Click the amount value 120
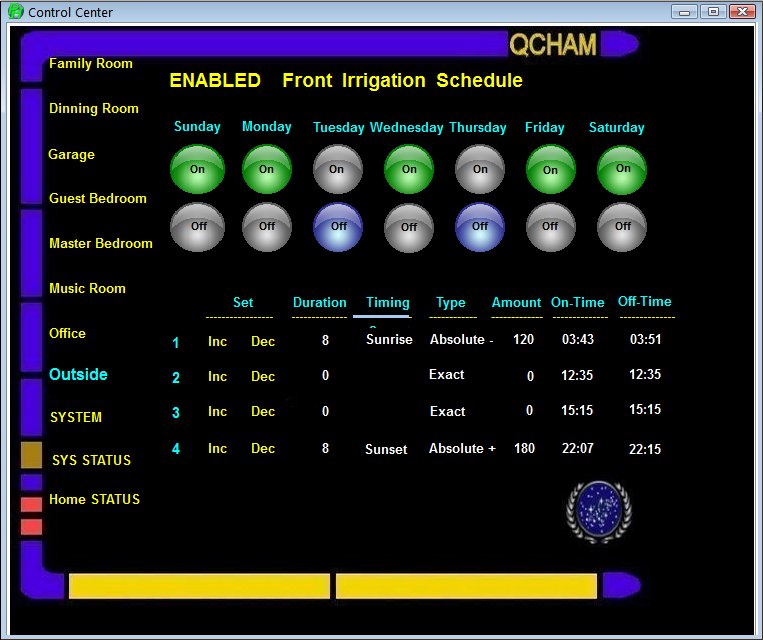 click(x=524, y=339)
